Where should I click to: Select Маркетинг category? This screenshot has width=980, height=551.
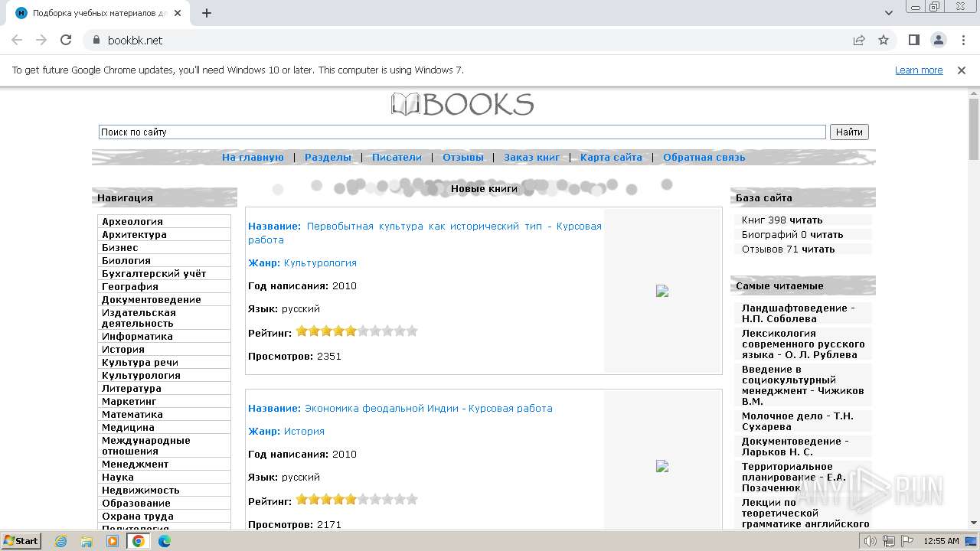[x=129, y=401]
